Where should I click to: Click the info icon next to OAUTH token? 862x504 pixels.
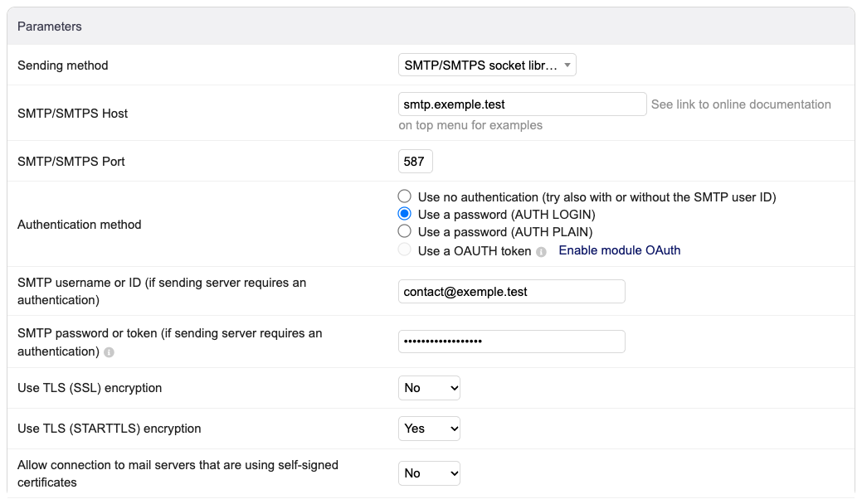(542, 252)
